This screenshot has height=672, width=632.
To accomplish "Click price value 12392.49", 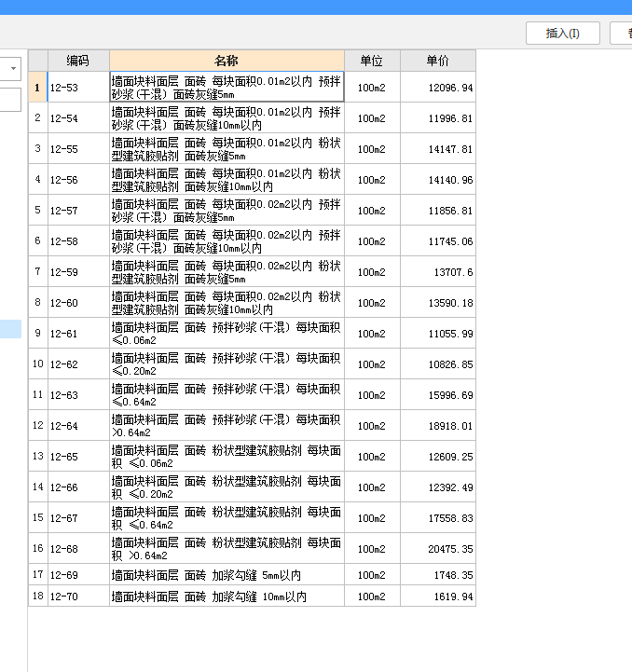I will pyautogui.click(x=450, y=488).
